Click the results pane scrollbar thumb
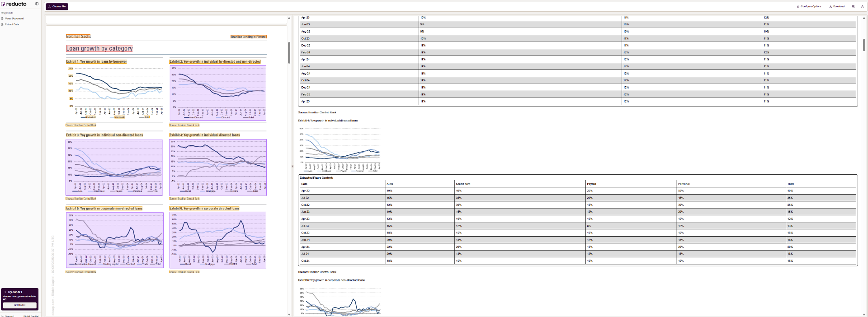The image size is (868, 317). (x=864, y=45)
